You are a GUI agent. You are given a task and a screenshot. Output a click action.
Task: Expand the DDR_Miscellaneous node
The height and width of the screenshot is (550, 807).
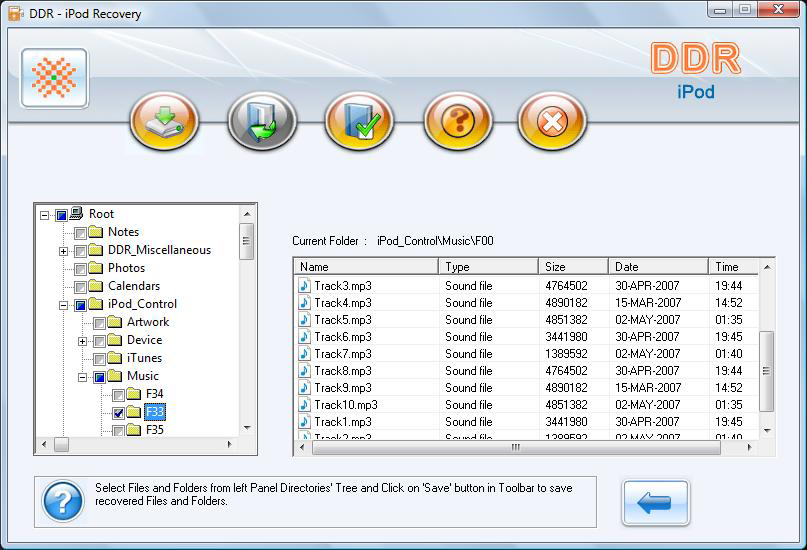coord(63,251)
